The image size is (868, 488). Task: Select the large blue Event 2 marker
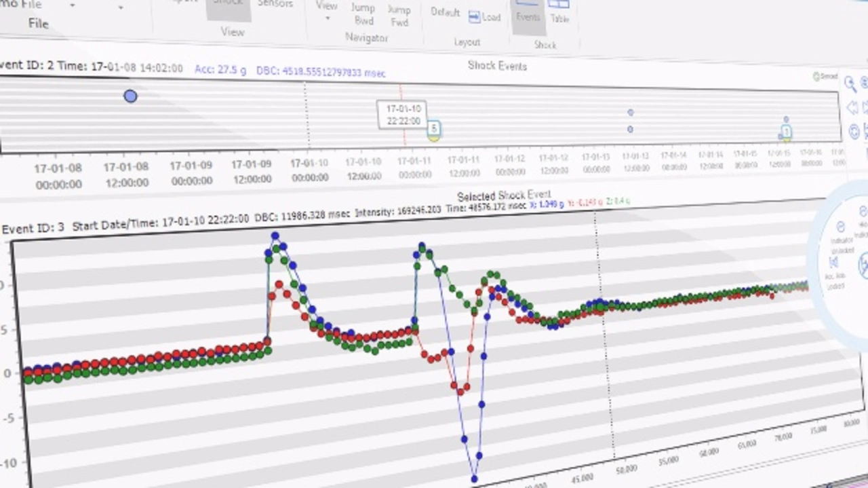[130, 96]
